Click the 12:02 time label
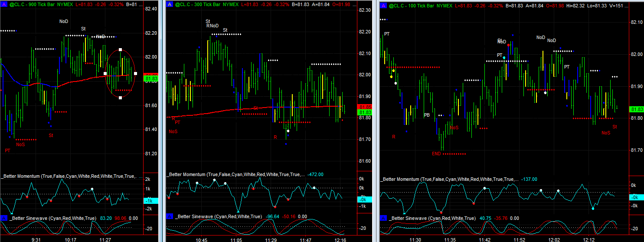This screenshot has width=644, height=242. click(x=554, y=239)
